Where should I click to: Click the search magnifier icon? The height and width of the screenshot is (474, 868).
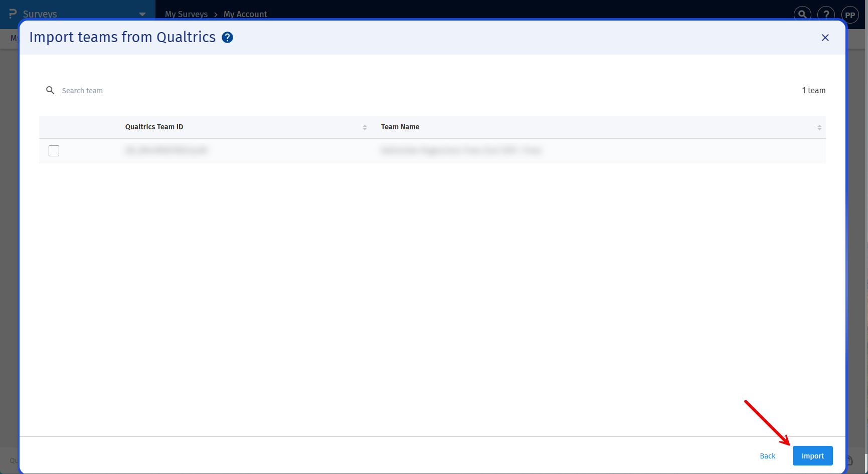point(50,90)
